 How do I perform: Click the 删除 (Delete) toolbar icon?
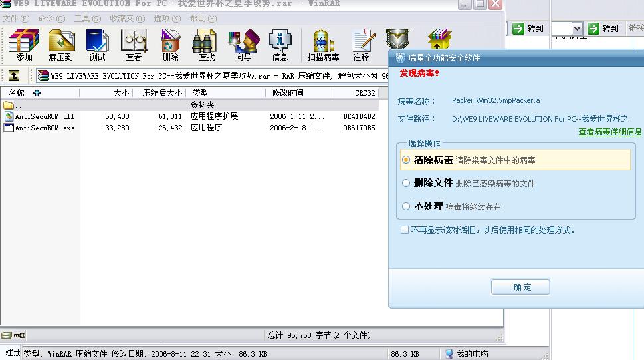pos(170,45)
